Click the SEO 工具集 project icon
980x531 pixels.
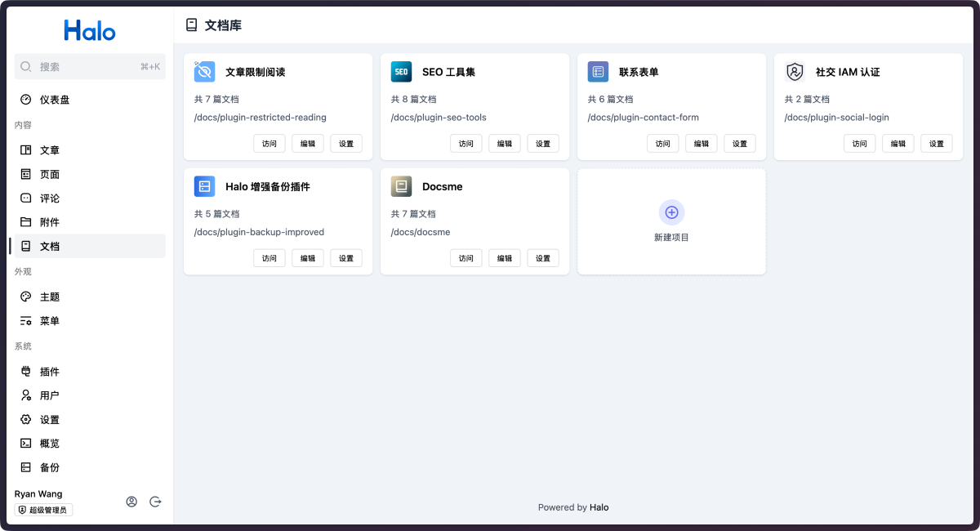[401, 71]
